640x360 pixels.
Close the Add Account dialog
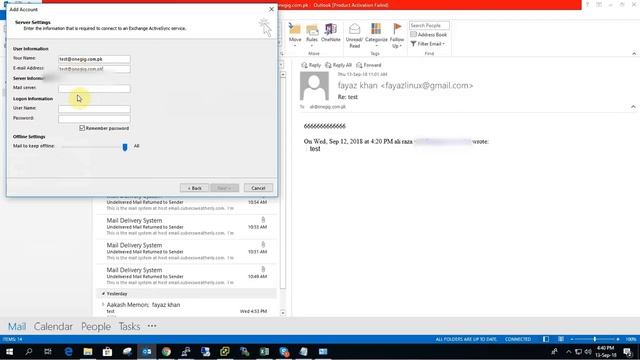(x=271, y=9)
